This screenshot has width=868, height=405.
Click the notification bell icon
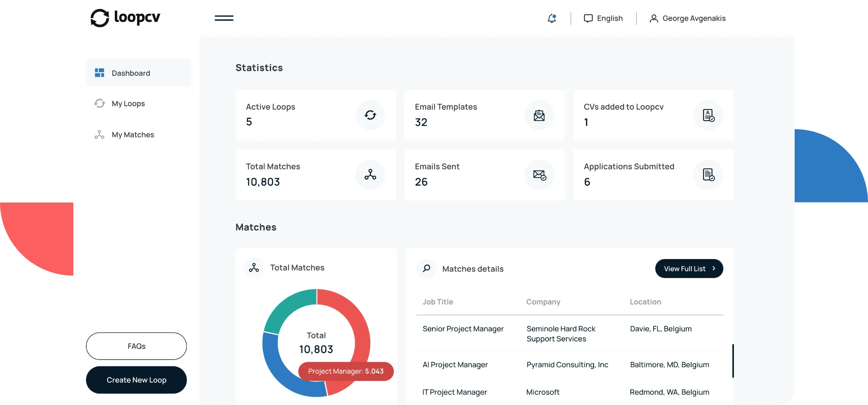(x=552, y=18)
